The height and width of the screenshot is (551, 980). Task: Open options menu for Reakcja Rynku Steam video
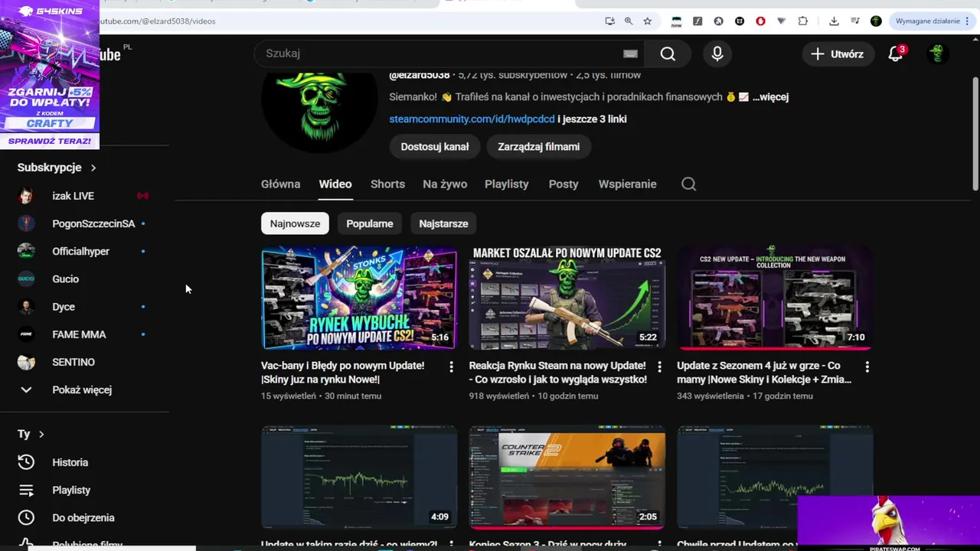click(659, 367)
